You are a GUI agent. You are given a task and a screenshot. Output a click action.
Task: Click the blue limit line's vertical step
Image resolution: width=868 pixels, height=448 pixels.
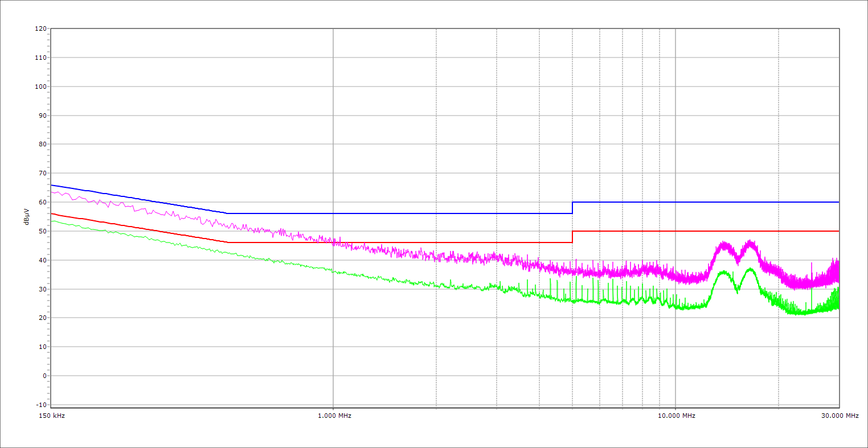(572, 208)
